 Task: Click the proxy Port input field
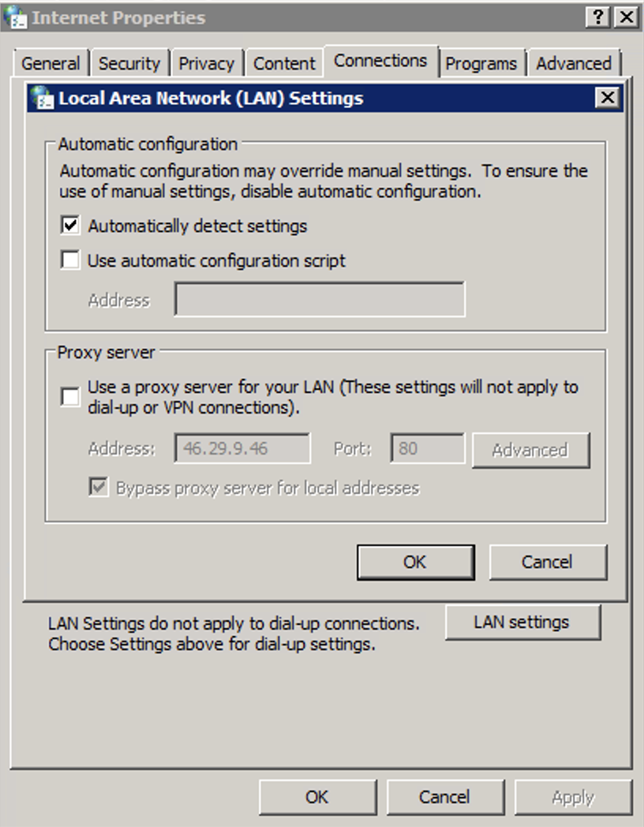424,448
